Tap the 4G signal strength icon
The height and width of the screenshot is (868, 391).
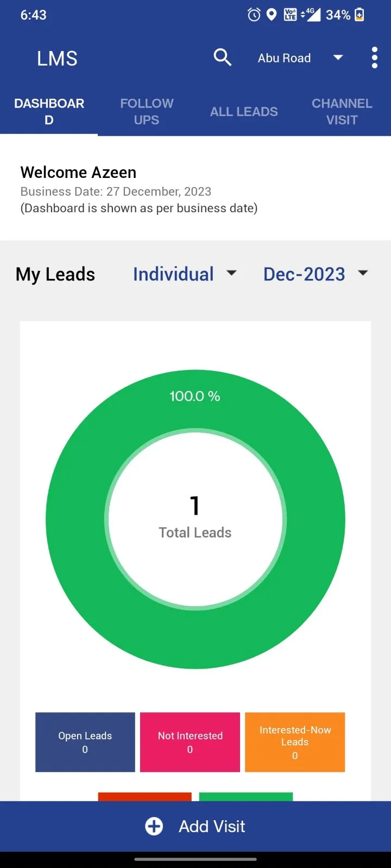pyautogui.click(x=311, y=15)
